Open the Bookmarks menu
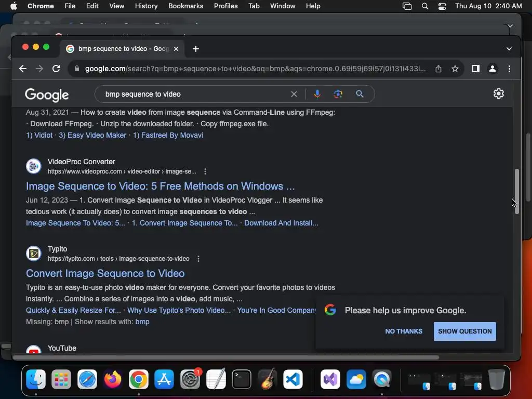 point(185,6)
